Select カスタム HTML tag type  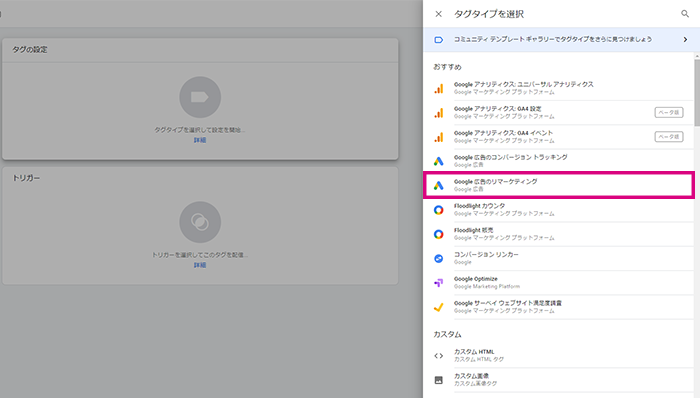click(474, 352)
